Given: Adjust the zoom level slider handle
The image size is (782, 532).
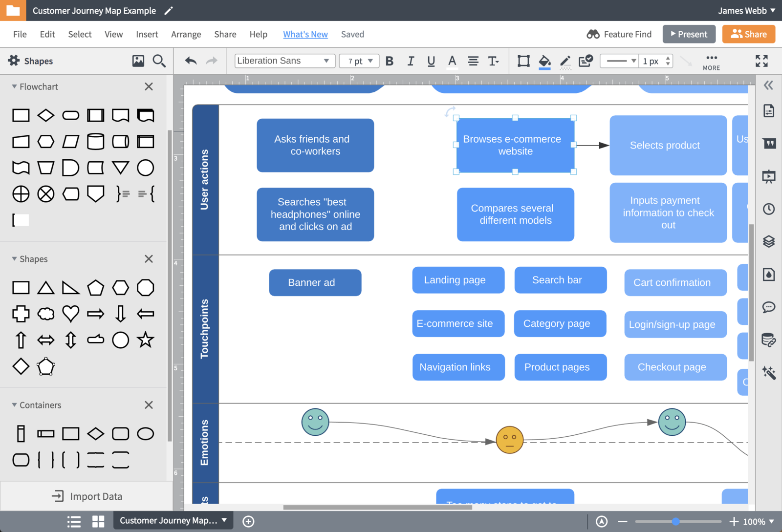Looking at the screenshot, I should pyautogui.click(x=675, y=521).
